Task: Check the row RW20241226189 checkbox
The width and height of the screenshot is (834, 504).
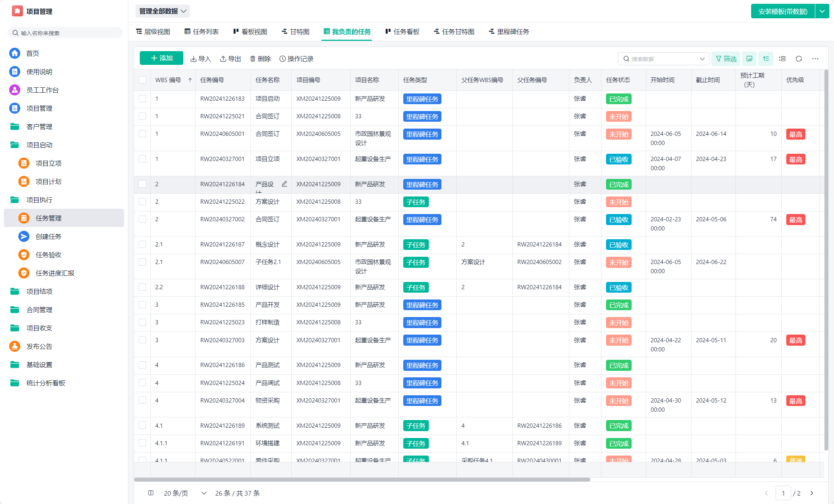Action: (142, 425)
